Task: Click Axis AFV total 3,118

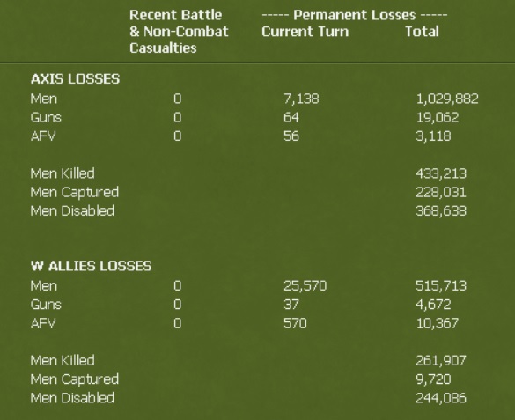Action: tap(433, 136)
